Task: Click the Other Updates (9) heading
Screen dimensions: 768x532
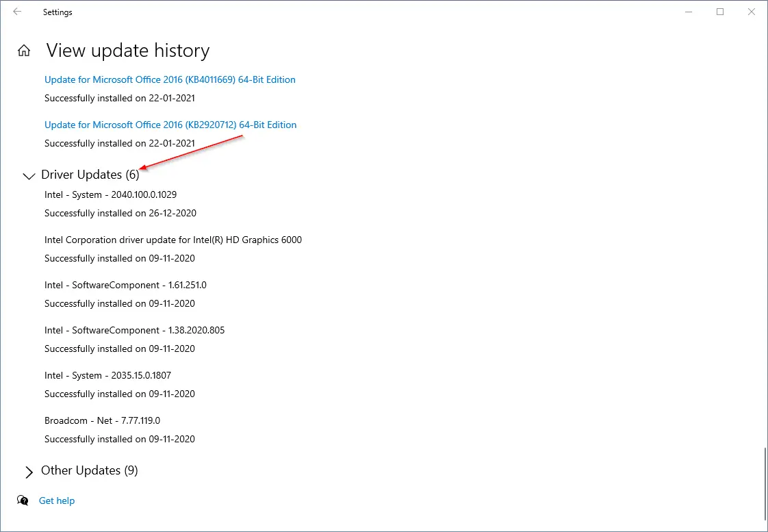Action: [x=90, y=470]
